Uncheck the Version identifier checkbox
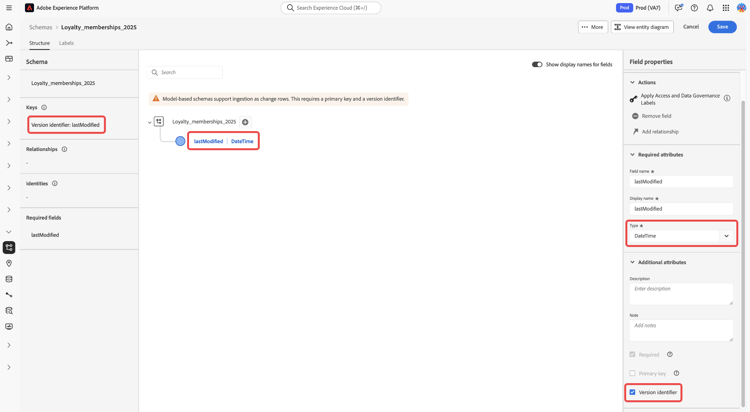Image resolution: width=750 pixels, height=412 pixels. [632, 392]
